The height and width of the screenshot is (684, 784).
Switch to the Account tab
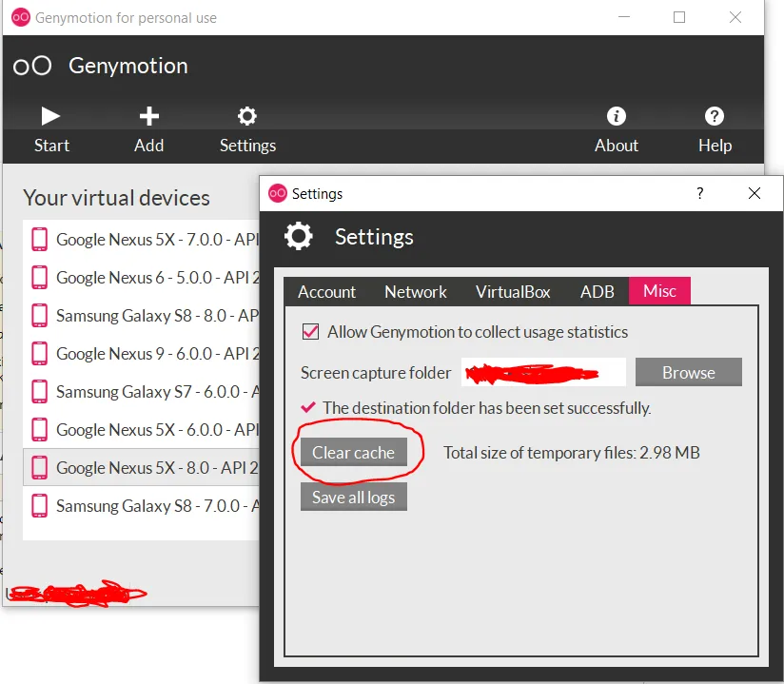click(x=326, y=291)
